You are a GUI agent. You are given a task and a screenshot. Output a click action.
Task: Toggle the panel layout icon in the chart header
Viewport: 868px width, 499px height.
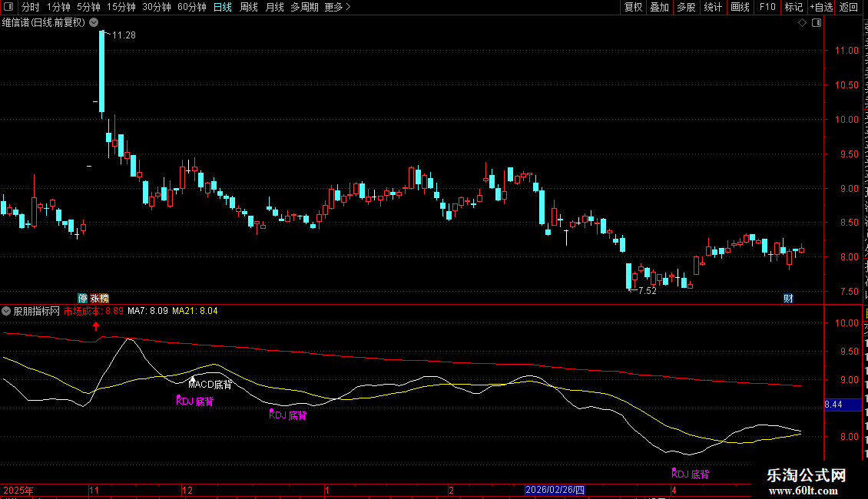coord(817,23)
